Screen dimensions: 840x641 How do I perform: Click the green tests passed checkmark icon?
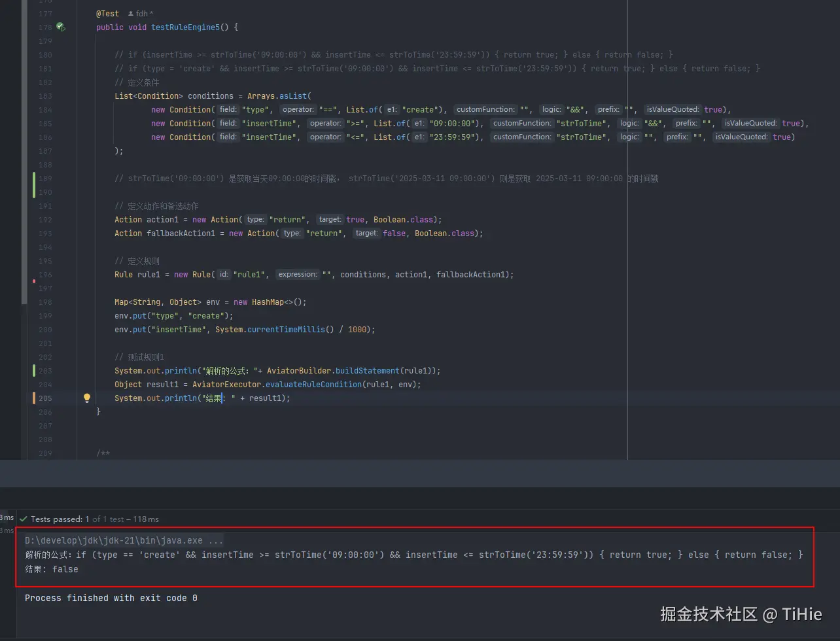(24, 519)
